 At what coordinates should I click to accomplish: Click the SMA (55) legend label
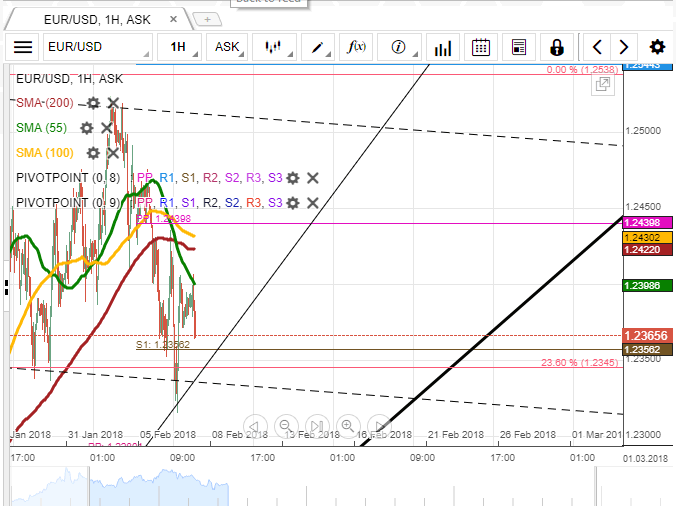click(x=41, y=128)
